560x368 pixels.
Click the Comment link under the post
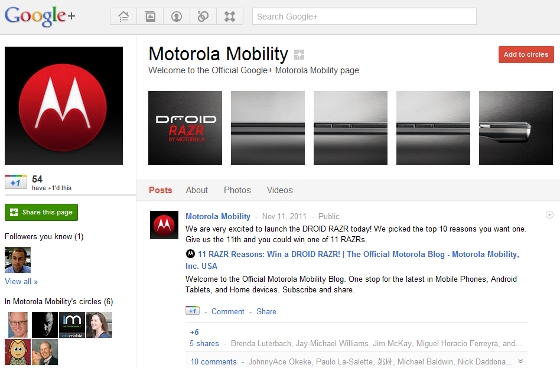click(228, 311)
